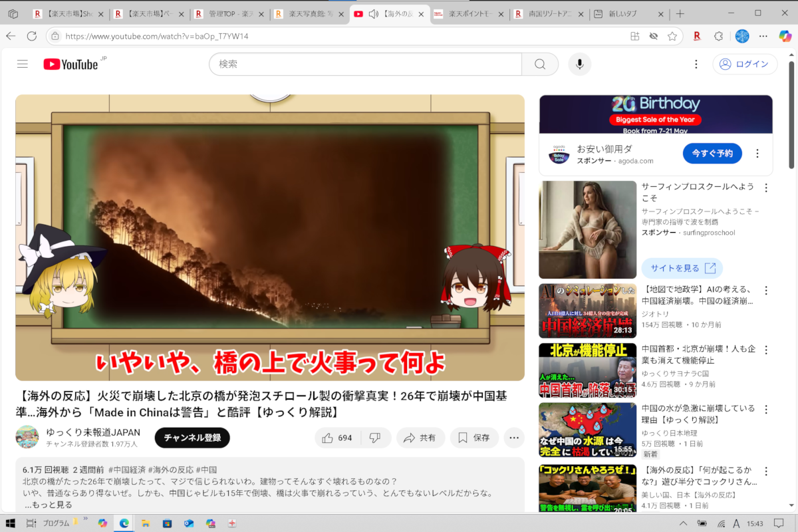Click the search magnifier button
This screenshot has height=532, width=798.
pos(540,64)
